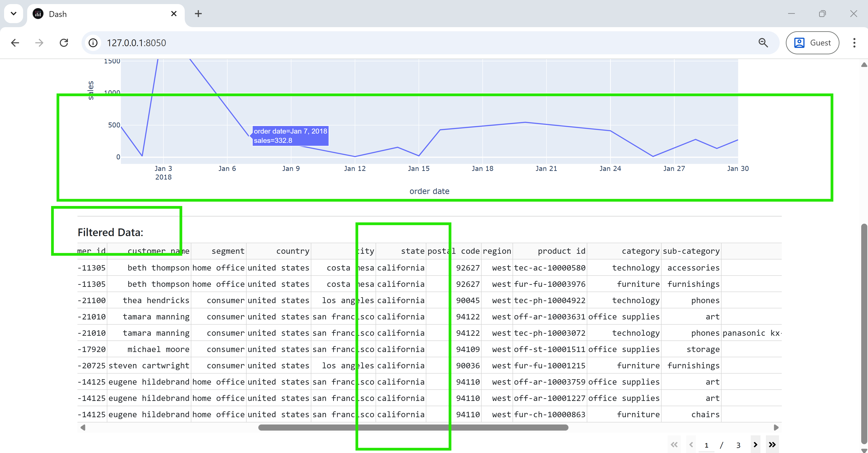
Task: Click the zoom magnifier icon in address bar
Action: [763, 43]
